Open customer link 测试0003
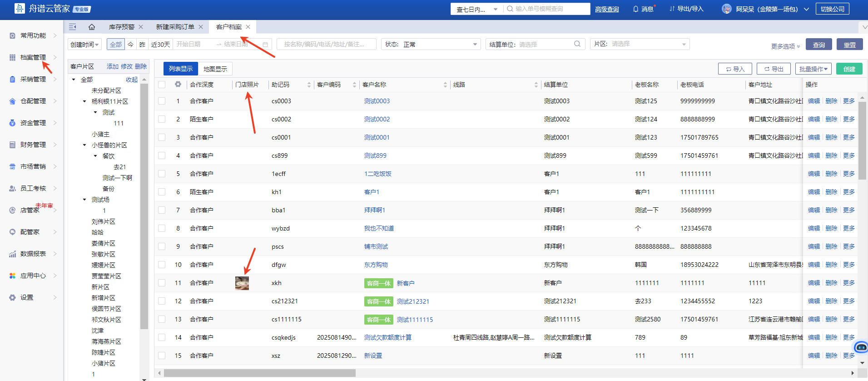This screenshot has width=868, height=381. point(377,101)
